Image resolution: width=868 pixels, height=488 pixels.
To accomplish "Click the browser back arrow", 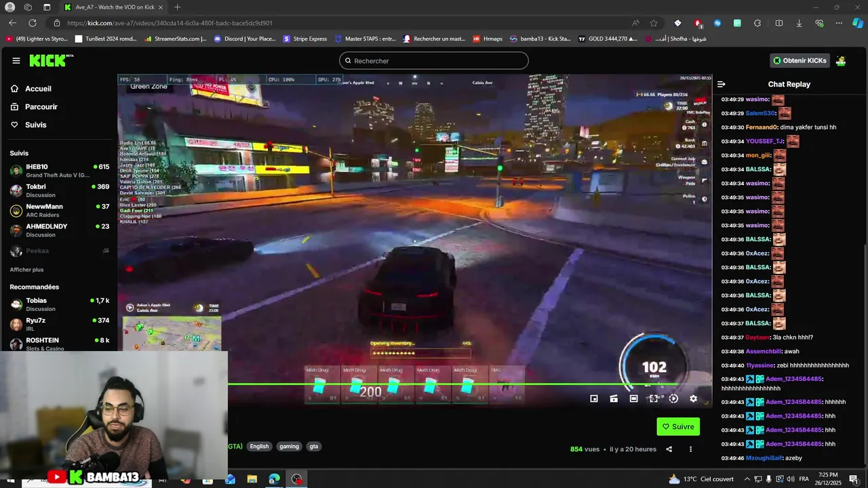I will (12, 23).
